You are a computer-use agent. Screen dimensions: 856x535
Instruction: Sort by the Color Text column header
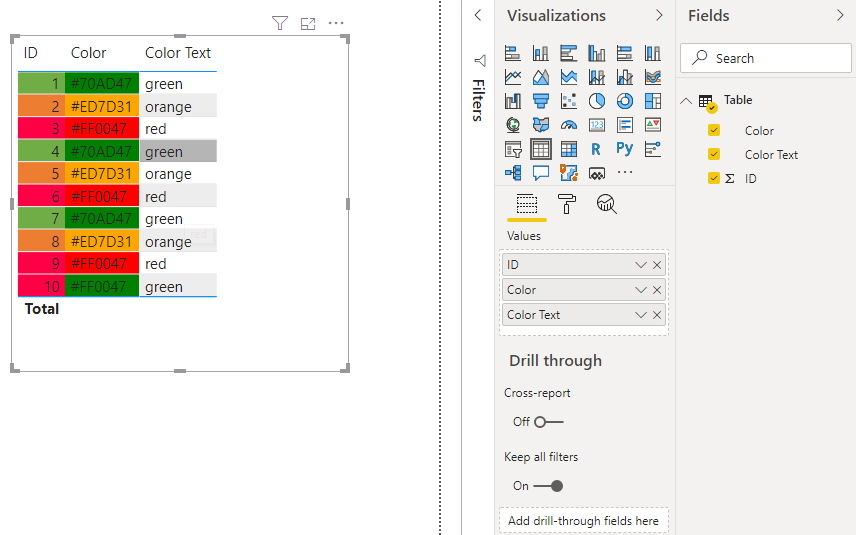177,53
